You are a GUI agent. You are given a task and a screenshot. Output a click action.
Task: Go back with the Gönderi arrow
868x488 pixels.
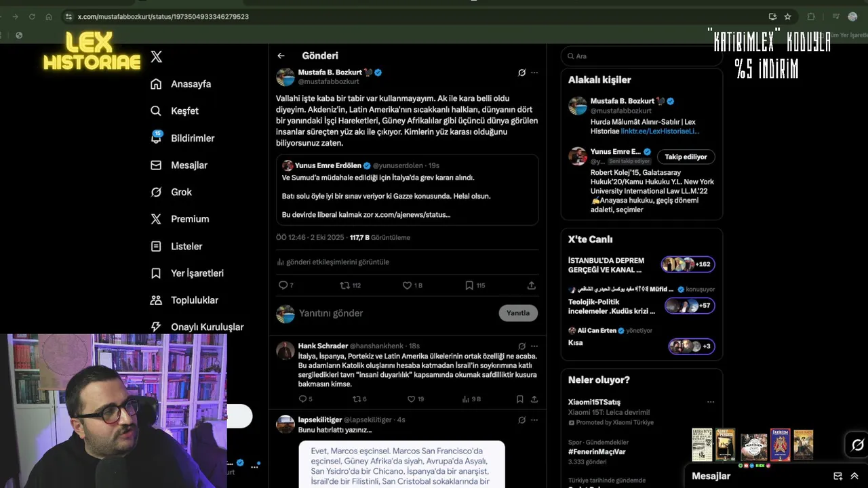(x=281, y=56)
